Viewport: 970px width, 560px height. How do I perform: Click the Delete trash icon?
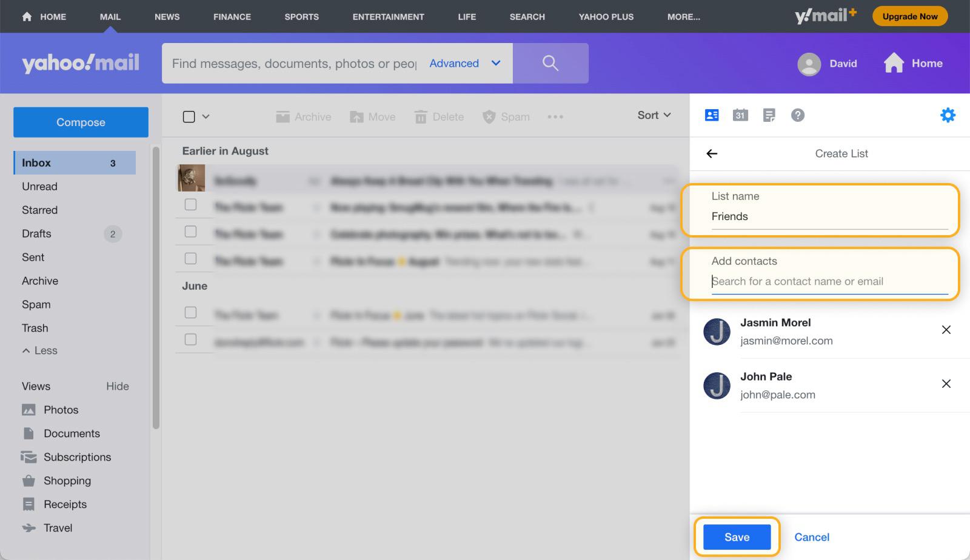[x=421, y=117]
